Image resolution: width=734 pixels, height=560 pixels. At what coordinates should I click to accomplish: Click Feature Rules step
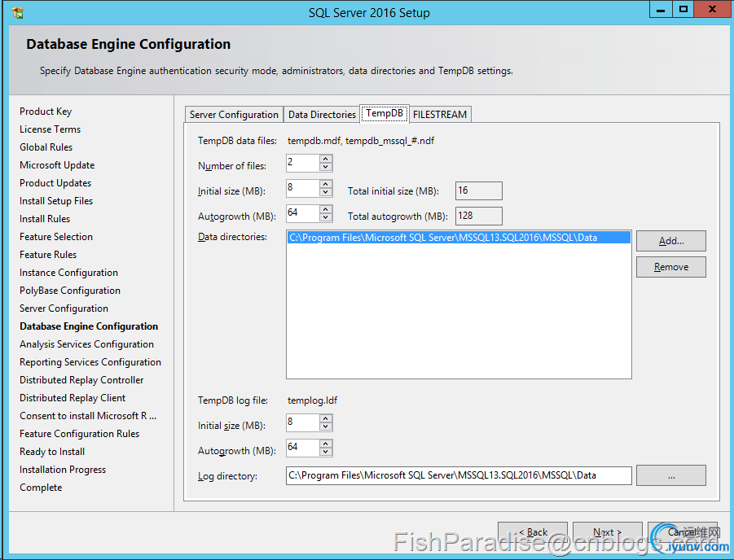(x=48, y=255)
